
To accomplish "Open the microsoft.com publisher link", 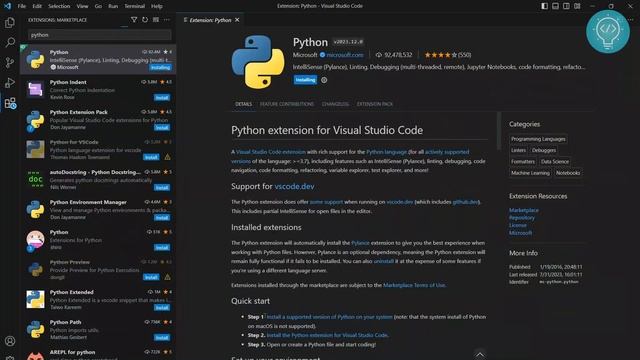I will point(344,55).
